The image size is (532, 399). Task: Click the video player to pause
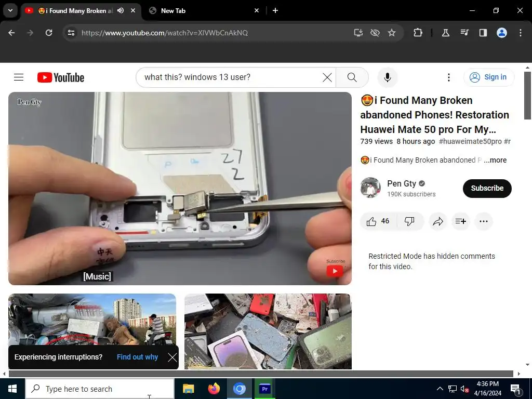tap(180, 188)
